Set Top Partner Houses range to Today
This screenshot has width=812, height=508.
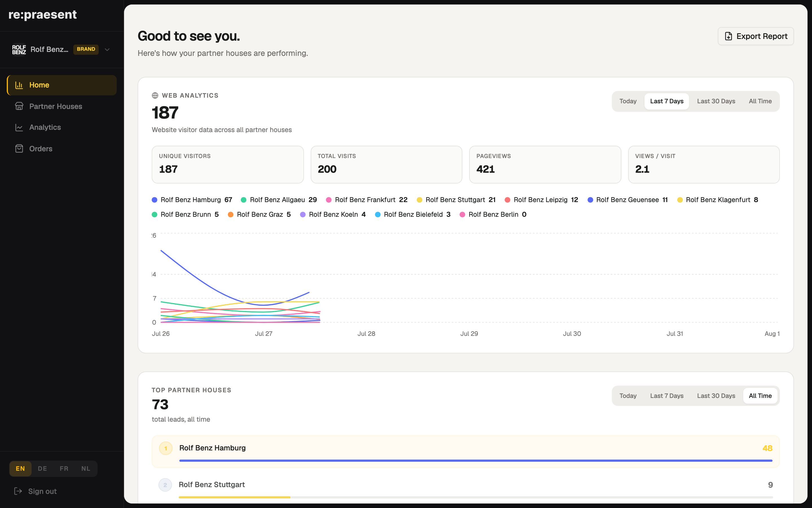tap(628, 396)
